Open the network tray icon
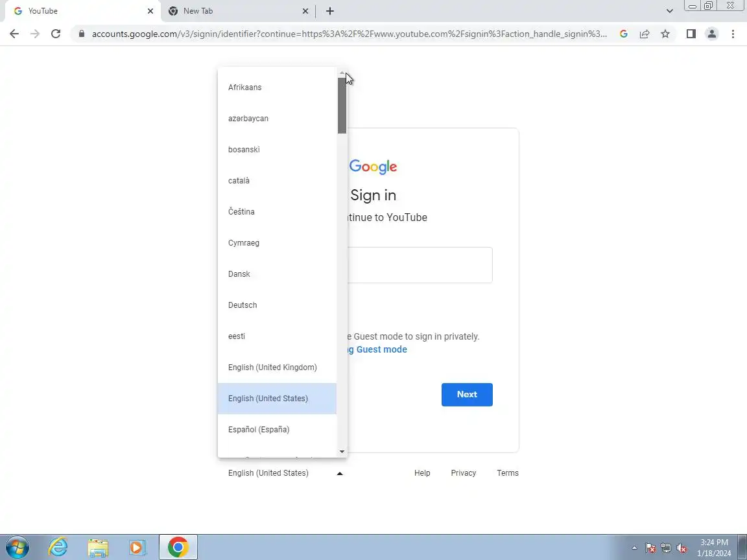The height and width of the screenshot is (560, 747). [666, 548]
